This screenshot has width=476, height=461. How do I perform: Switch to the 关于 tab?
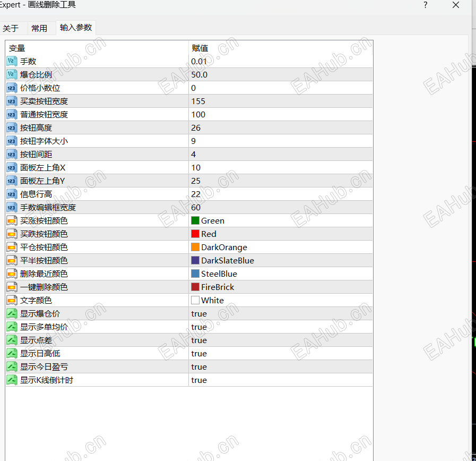(11, 28)
